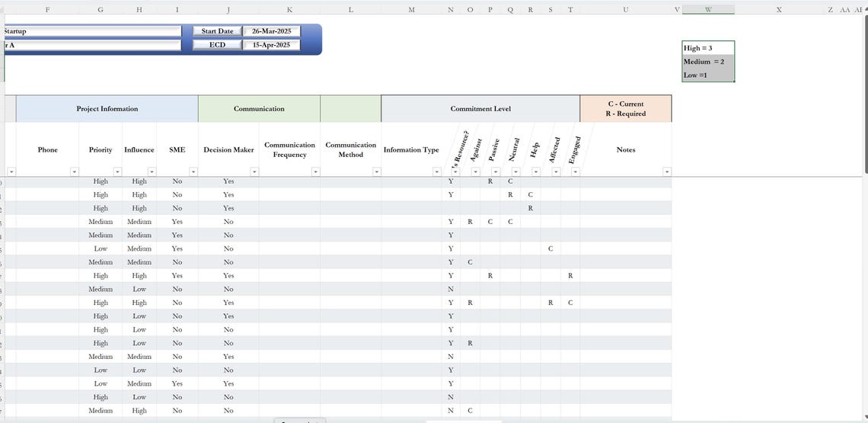This screenshot has height=423, width=868.
Task: Open the SME column filter dropdown
Action: pyautogui.click(x=193, y=171)
